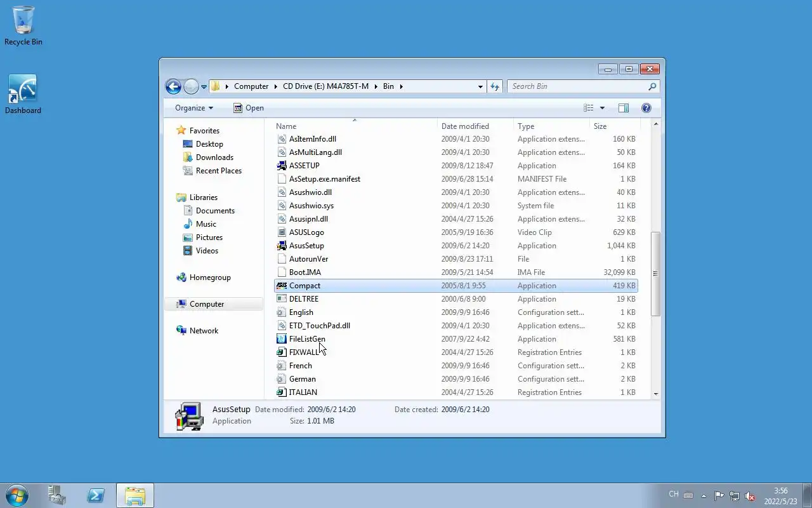
Task: Open the Dashboard desktop shortcut
Action: [x=23, y=95]
